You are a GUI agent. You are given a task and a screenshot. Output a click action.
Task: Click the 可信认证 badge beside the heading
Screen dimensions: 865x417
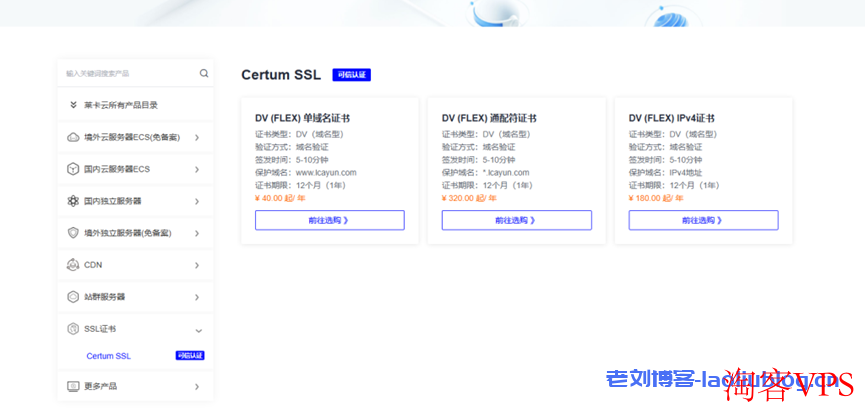click(351, 75)
